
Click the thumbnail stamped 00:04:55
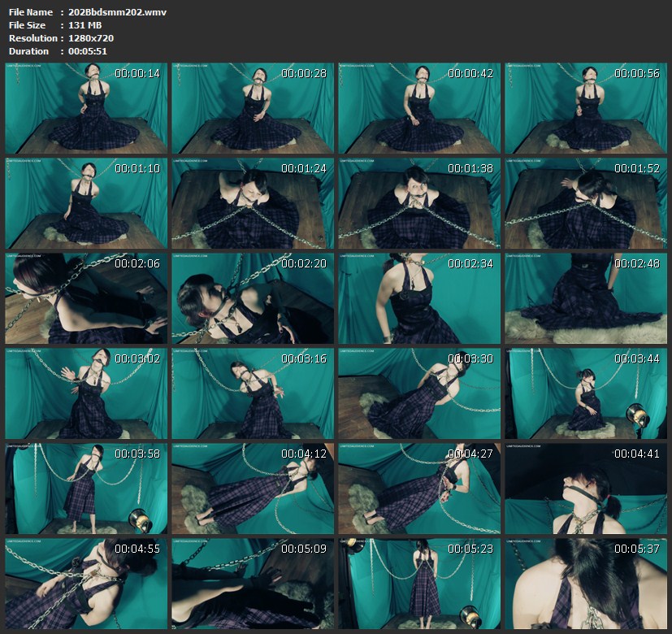pos(86,584)
